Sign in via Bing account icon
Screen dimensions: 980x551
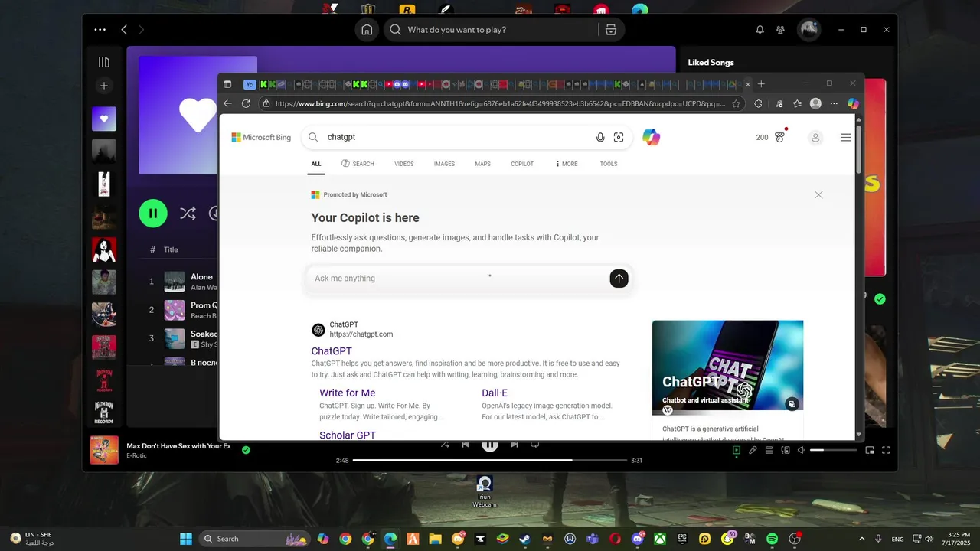(x=815, y=138)
